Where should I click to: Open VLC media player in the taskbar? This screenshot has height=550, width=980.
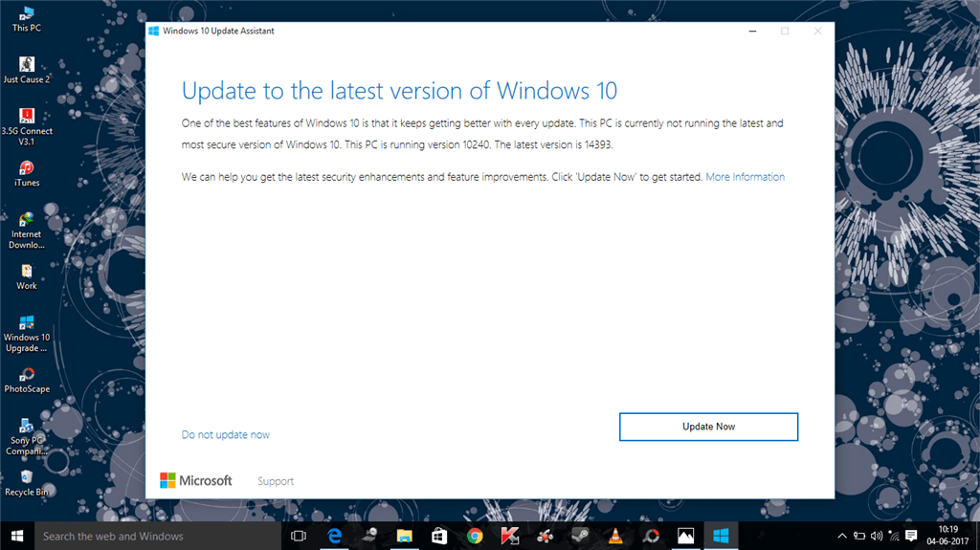point(615,536)
